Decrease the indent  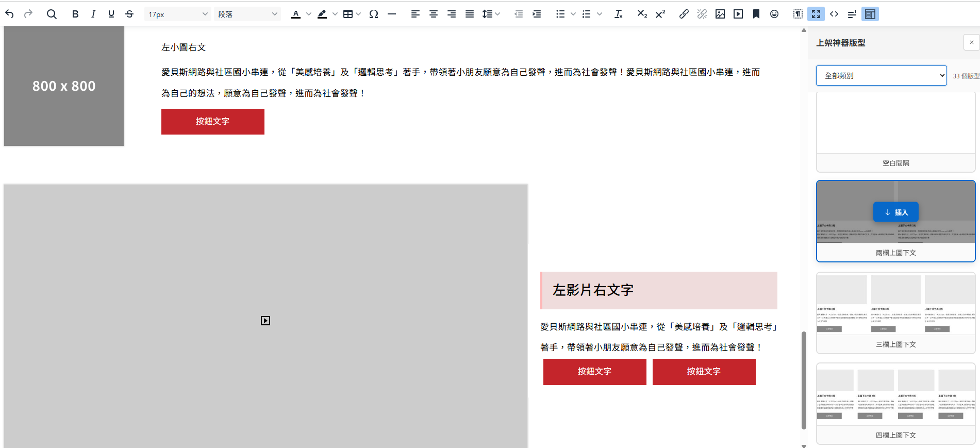coord(519,14)
